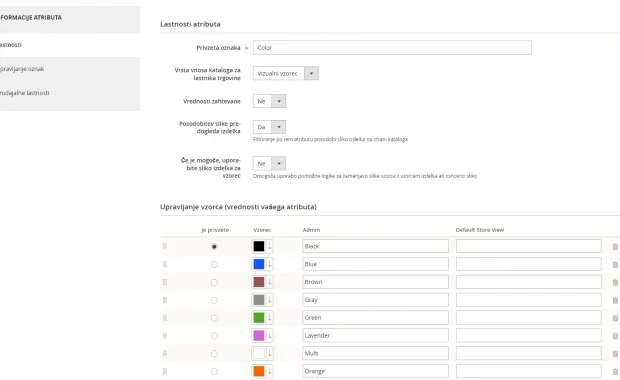Image resolution: width=620 pixels, height=380 pixels.
Task: Delete the Green swatch row via trash icon
Action: click(615, 318)
